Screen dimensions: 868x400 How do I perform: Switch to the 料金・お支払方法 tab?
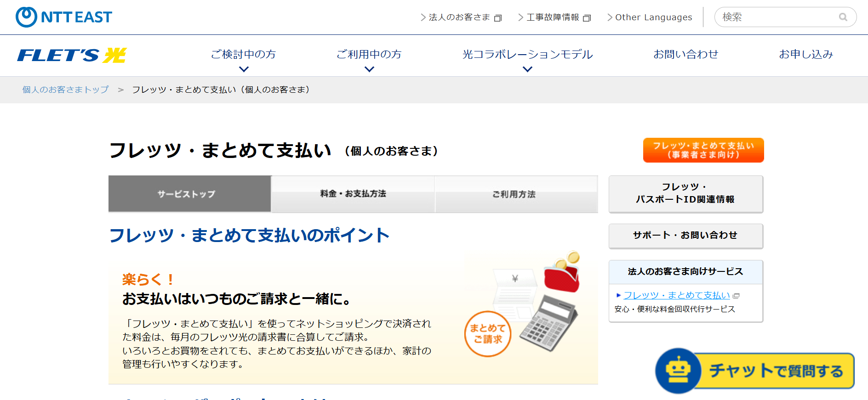pos(353,194)
